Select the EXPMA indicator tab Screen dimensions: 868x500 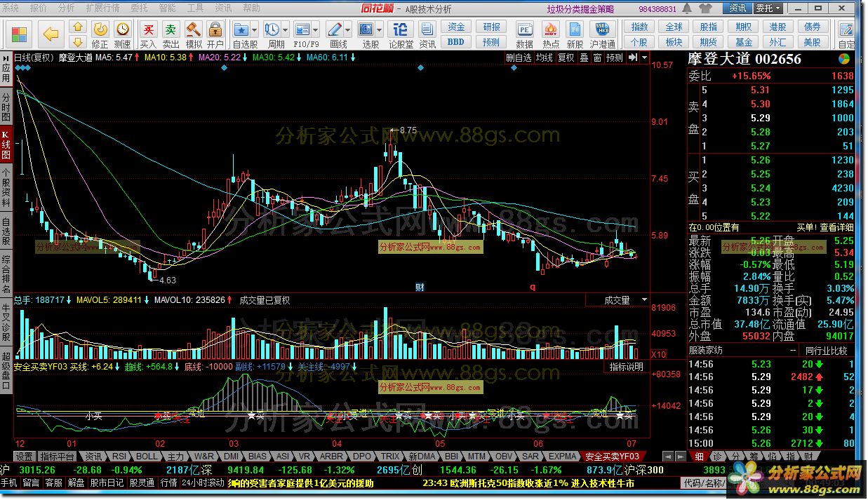click(562, 456)
